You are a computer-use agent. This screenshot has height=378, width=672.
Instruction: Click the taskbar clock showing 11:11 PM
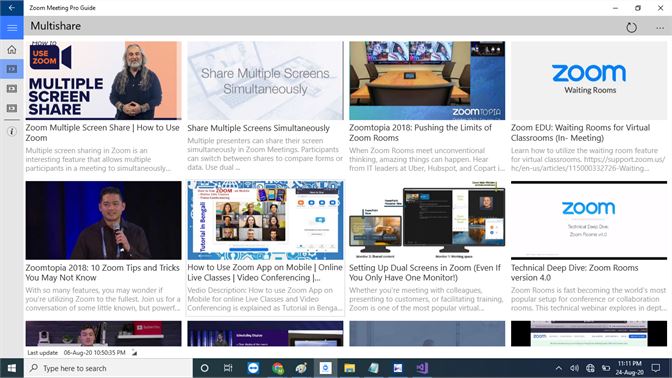click(x=630, y=368)
